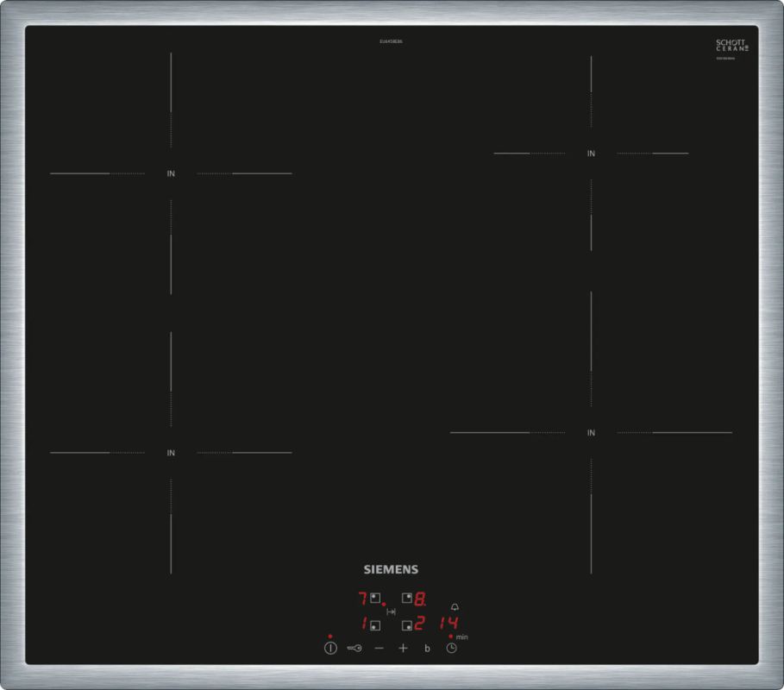This screenshot has width=784, height=690.
Task: Touch the IN mark of rear-left zone
Action: [x=171, y=173]
